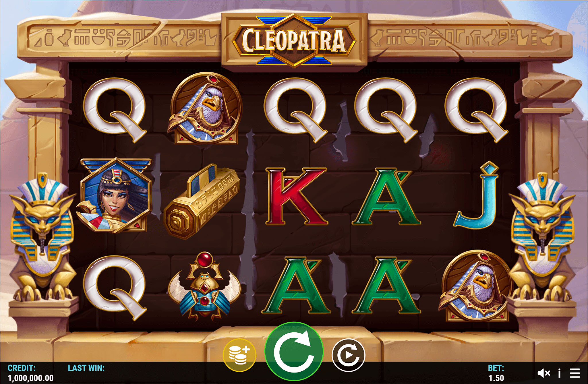Screen dimensions: 588x384
Task: Click the LAST WIN label
Action: click(x=86, y=368)
